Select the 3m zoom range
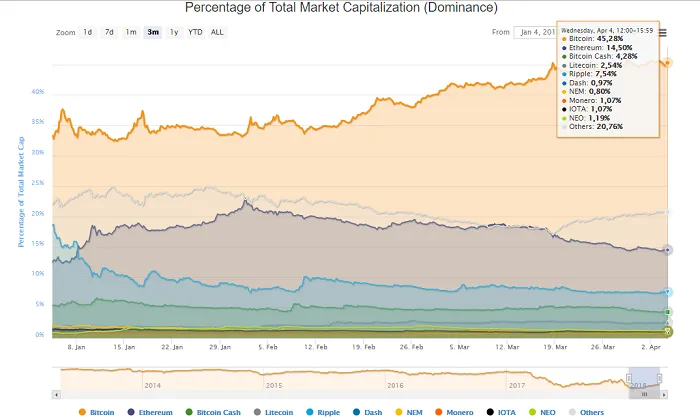The height and width of the screenshot is (419, 700). coord(153,32)
